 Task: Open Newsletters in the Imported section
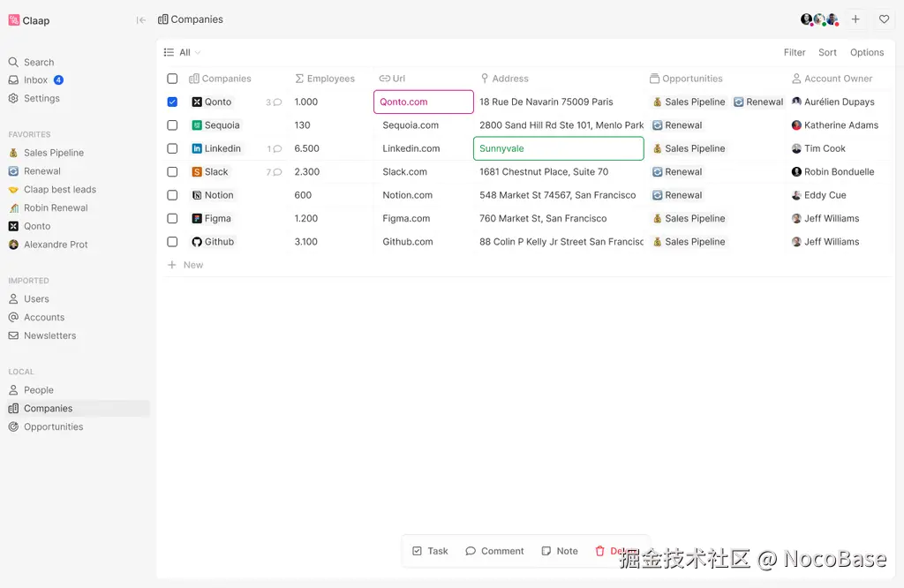[42, 336]
